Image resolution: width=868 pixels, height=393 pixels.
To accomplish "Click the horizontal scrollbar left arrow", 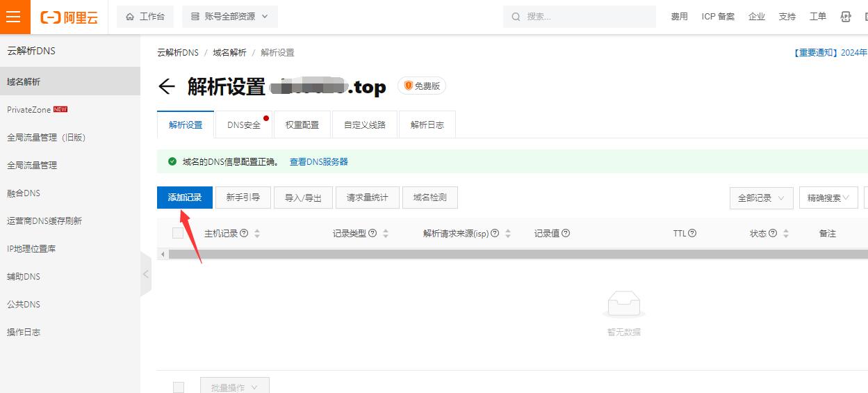I will (163, 255).
